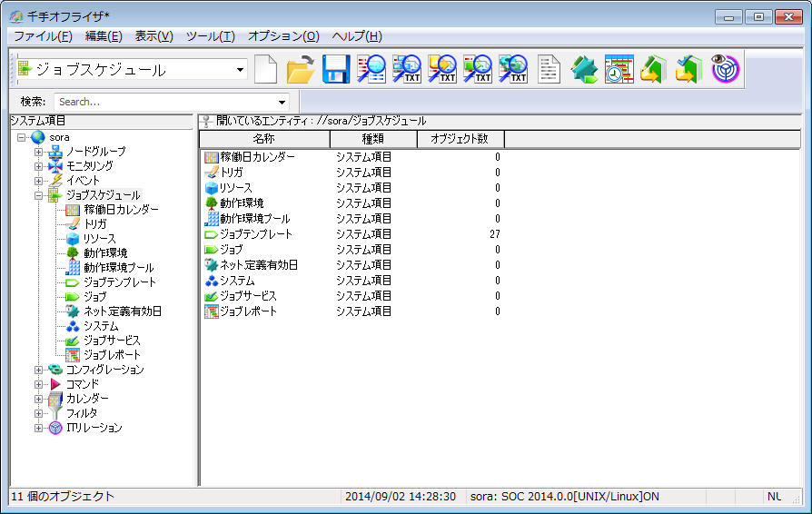This screenshot has height=514, width=812.
Task: Click the ジョブテンプレート outline tag icon in the list
Action: pyautogui.click(x=212, y=234)
